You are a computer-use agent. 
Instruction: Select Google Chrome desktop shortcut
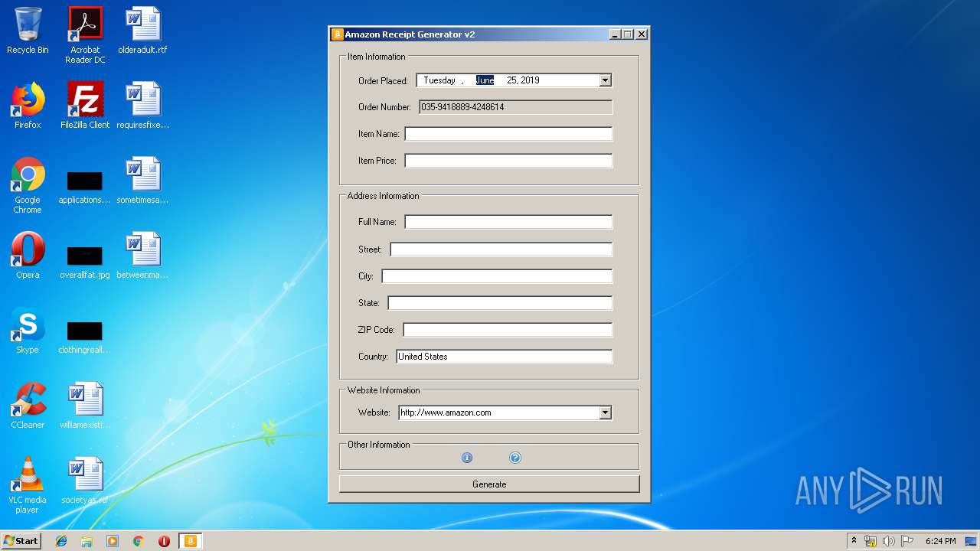(x=28, y=185)
